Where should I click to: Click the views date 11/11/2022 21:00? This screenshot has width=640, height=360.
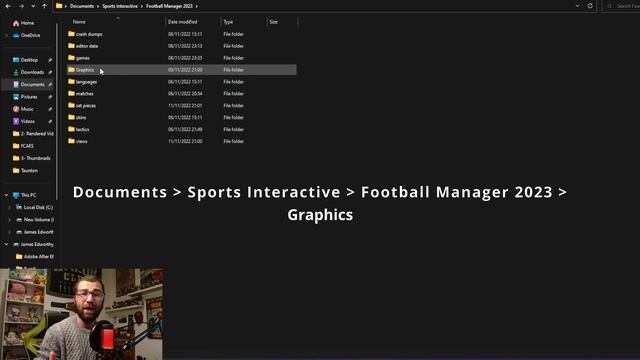click(x=185, y=141)
